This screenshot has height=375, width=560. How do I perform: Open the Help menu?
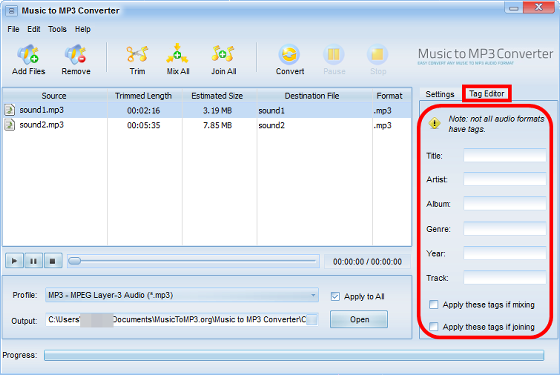point(82,29)
